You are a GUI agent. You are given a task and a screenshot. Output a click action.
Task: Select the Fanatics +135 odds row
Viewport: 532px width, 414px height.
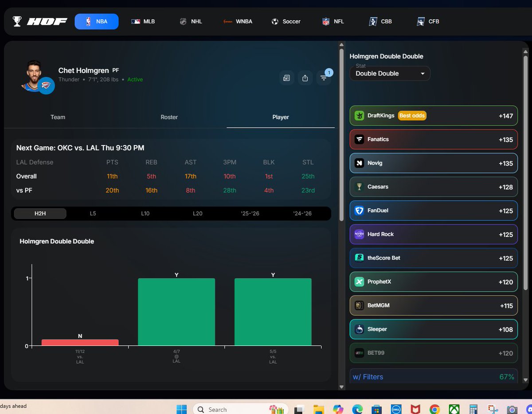(434, 139)
